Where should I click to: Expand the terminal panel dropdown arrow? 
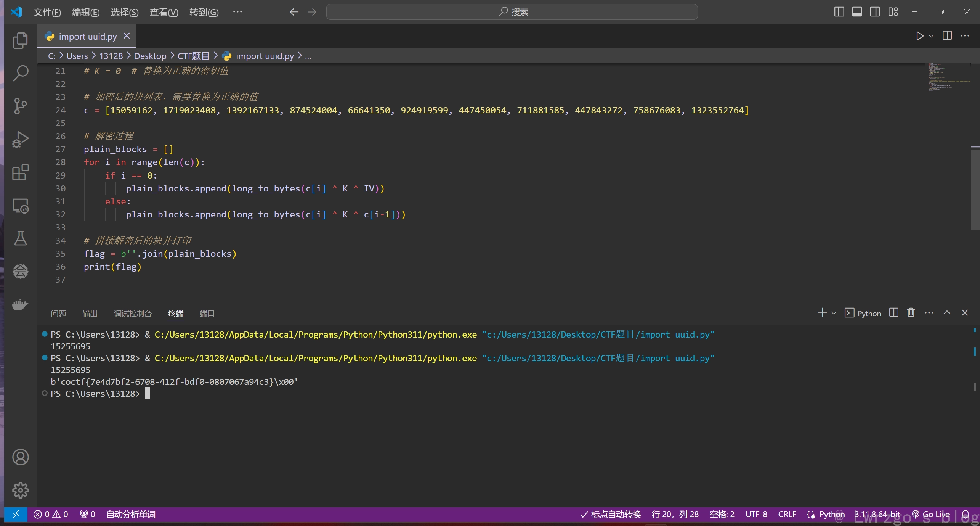click(x=833, y=313)
